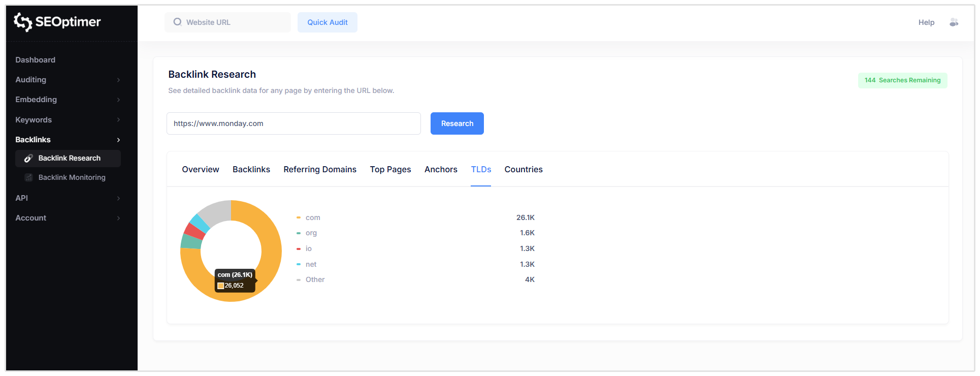
Task: Click the com legend label
Action: pyautogui.click(x=313, y=217)
